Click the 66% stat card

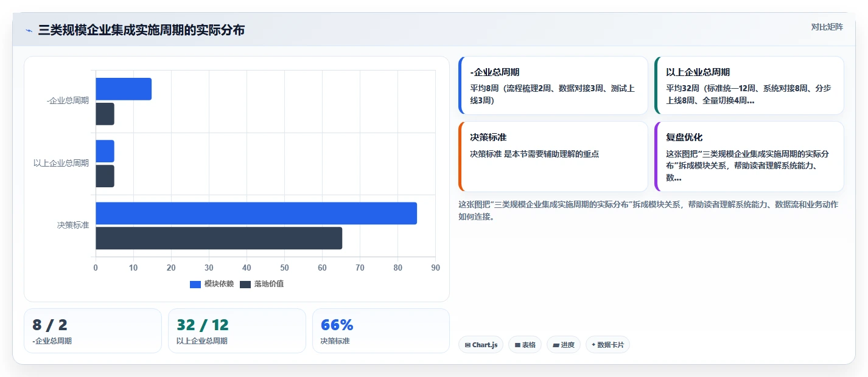point(381,331)
